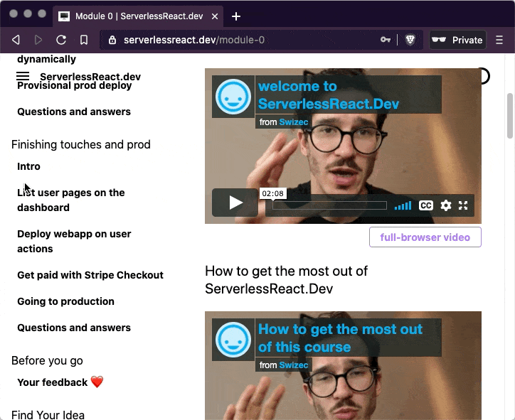The height and width of the screenshot is (420, 515).
Task: Click the Private window glasses button
Action: pos(457,40)
